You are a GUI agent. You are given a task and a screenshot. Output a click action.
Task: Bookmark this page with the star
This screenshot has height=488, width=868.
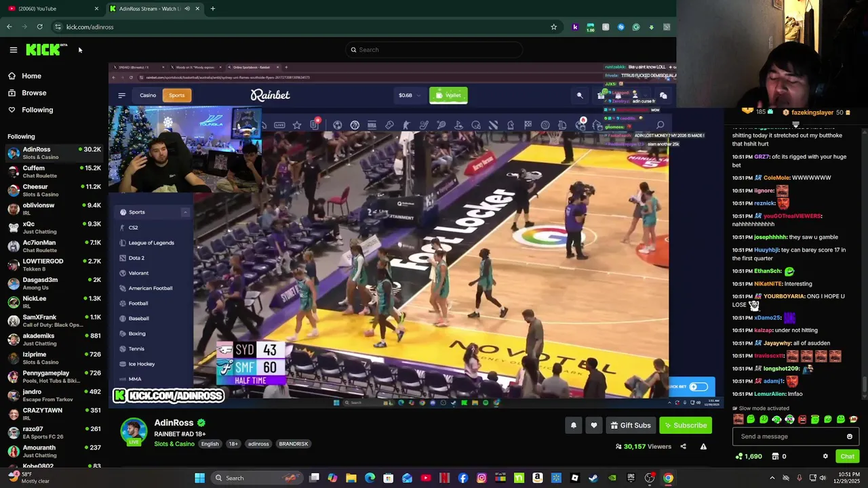[553, 27]
